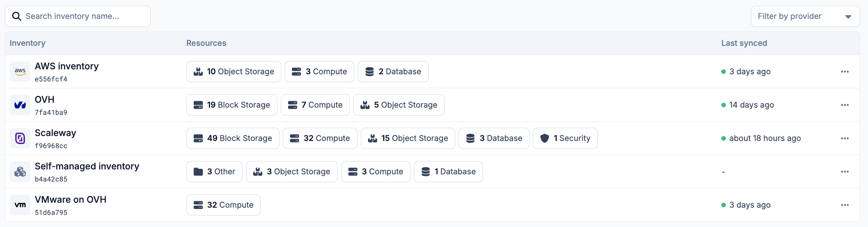Open the Scaleway inventory name
Image resolution: width=868 pixels, height=227 pixels.
55,133
